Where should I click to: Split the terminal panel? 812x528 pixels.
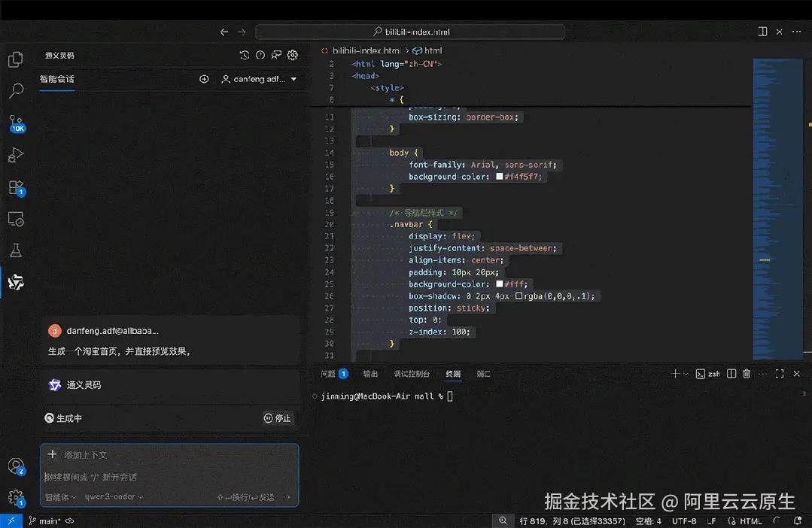click(731, 374)
